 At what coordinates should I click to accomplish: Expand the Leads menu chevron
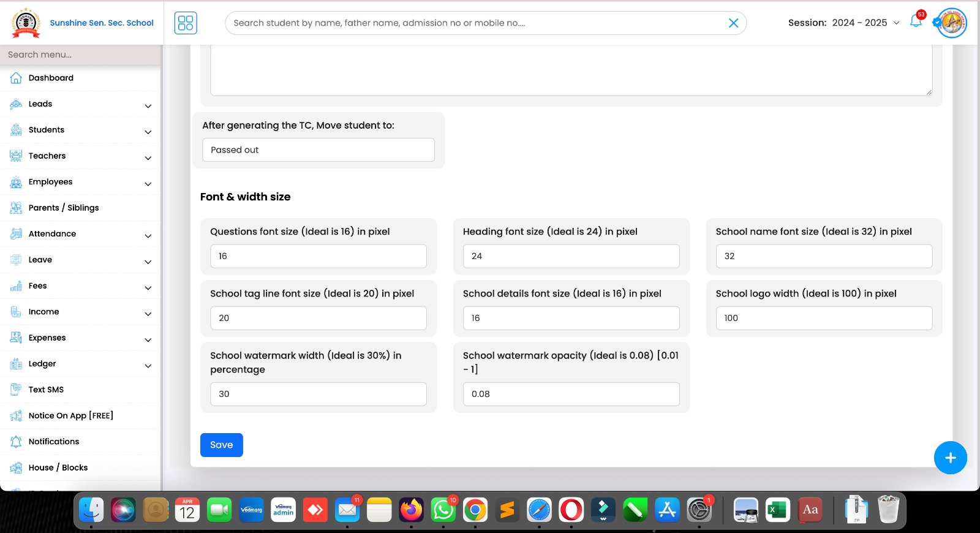[148, 106]
